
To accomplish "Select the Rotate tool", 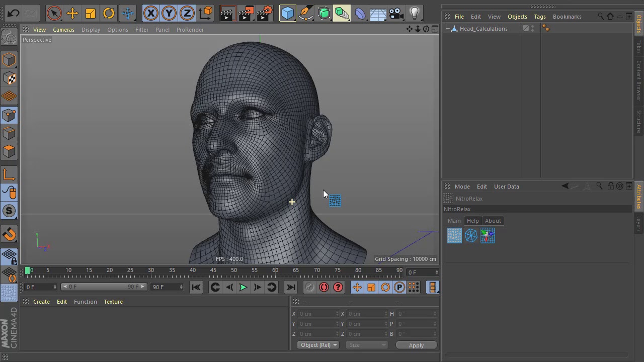I will click(109, 13).
